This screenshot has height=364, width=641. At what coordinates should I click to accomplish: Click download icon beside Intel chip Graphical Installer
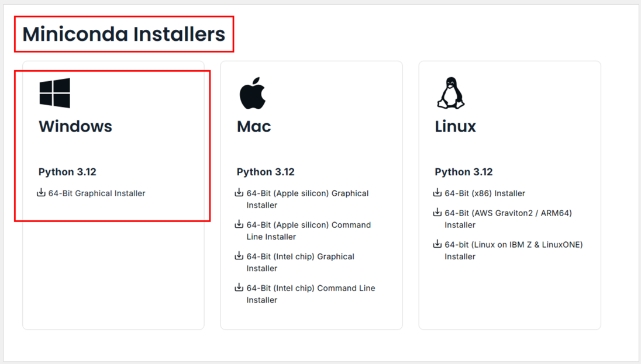pos(239,256)
